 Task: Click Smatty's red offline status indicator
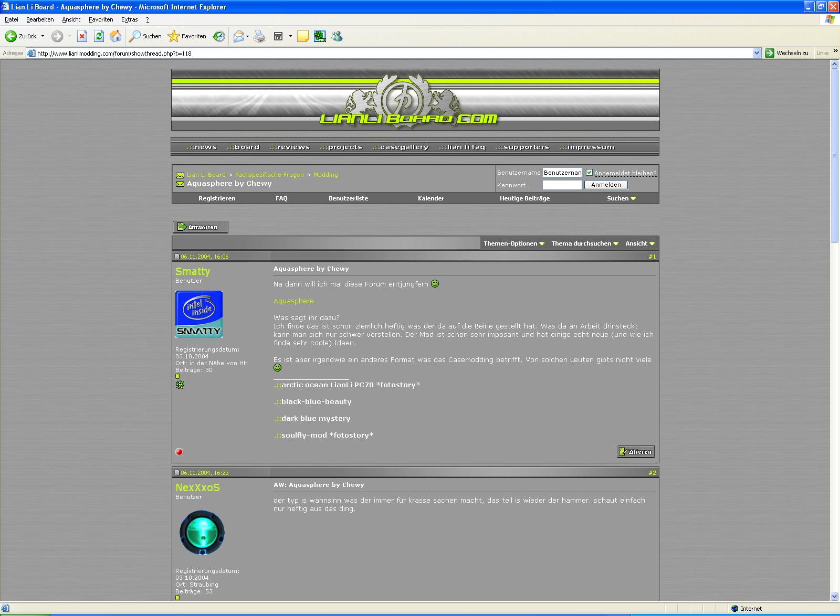pyautogui.click(x=179, y=452)
